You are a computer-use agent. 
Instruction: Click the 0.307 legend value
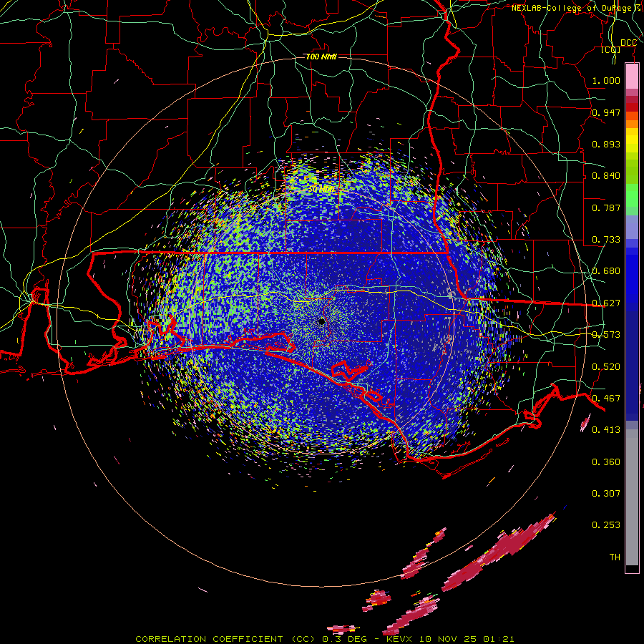click(606, 494)
